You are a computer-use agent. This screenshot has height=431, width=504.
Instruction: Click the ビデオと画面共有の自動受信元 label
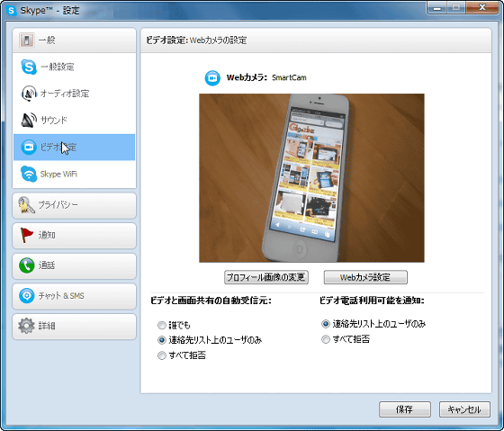(x=211, y=301)
